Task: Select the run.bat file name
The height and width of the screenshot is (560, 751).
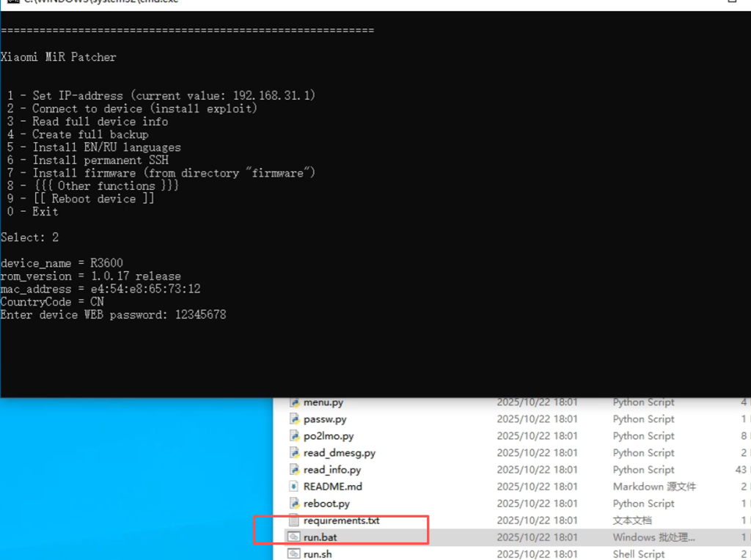Action: [320, 537]
